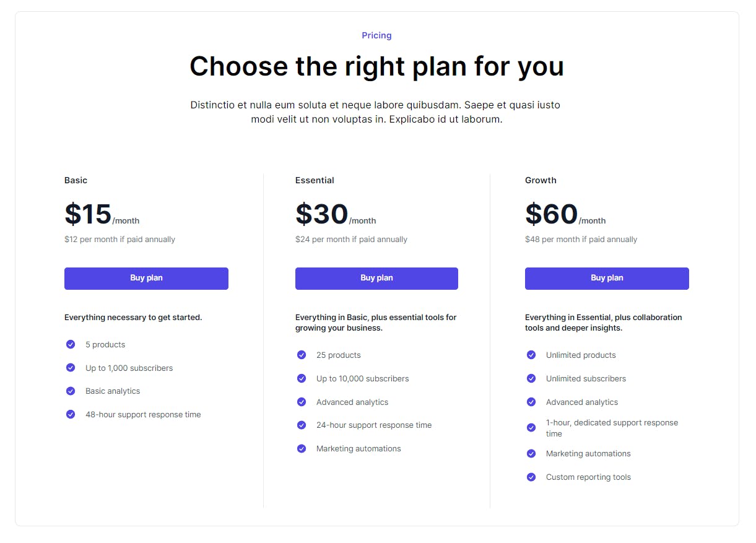Click checkmark beside "Up to 10,000 subscribers"
This screenshot has width=756, height=543.
click(302, 378)
